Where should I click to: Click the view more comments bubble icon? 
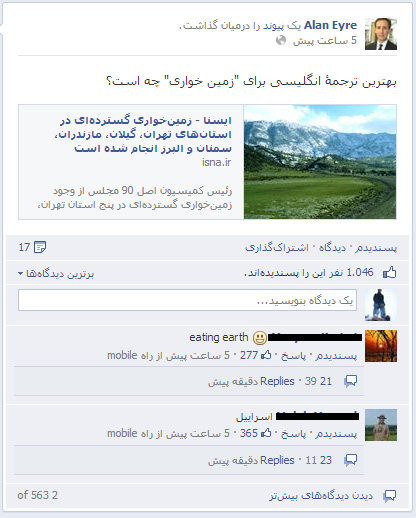pos(390,496)
